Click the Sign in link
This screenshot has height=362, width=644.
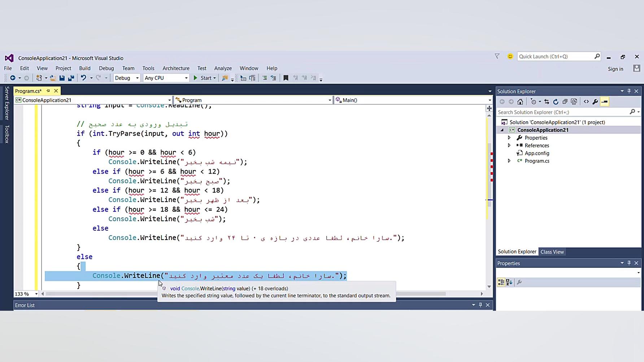pyautogui.click(x=615, y=69)
